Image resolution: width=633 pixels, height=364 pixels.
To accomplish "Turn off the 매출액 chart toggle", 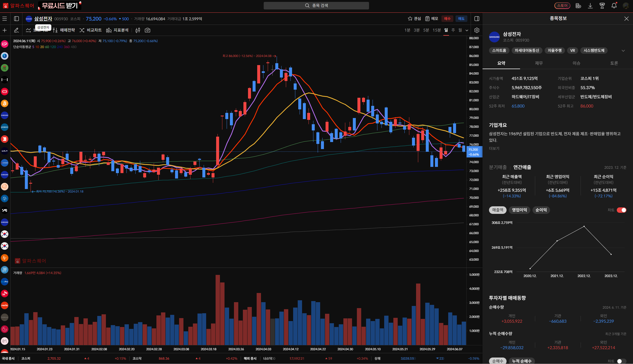I will click(x=621, y=210).
